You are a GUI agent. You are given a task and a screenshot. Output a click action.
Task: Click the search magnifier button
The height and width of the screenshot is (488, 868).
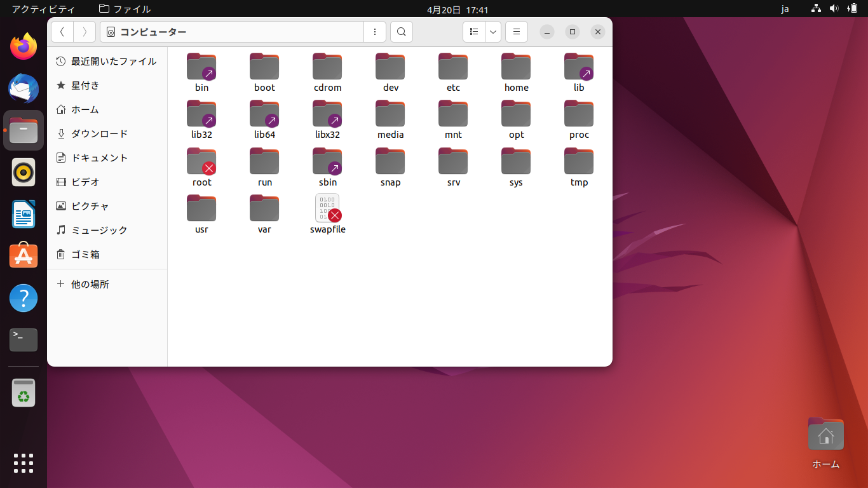click(x=402, y=32)
